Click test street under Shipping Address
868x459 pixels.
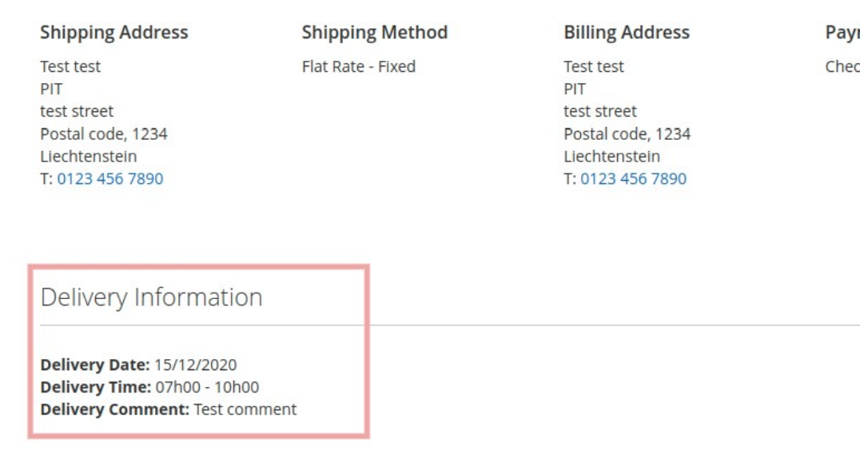point(77,111)
